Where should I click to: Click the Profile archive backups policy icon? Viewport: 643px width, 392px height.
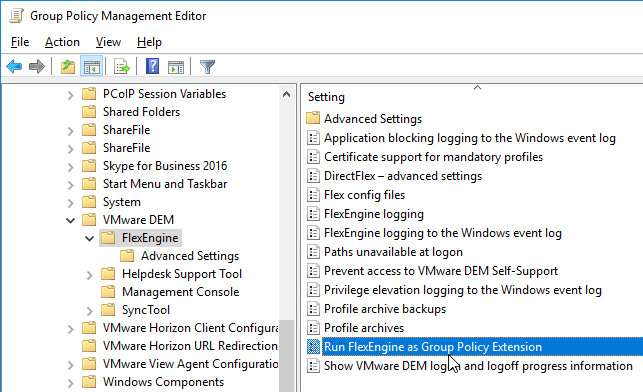pyautogui.click(x=313, y=309)
